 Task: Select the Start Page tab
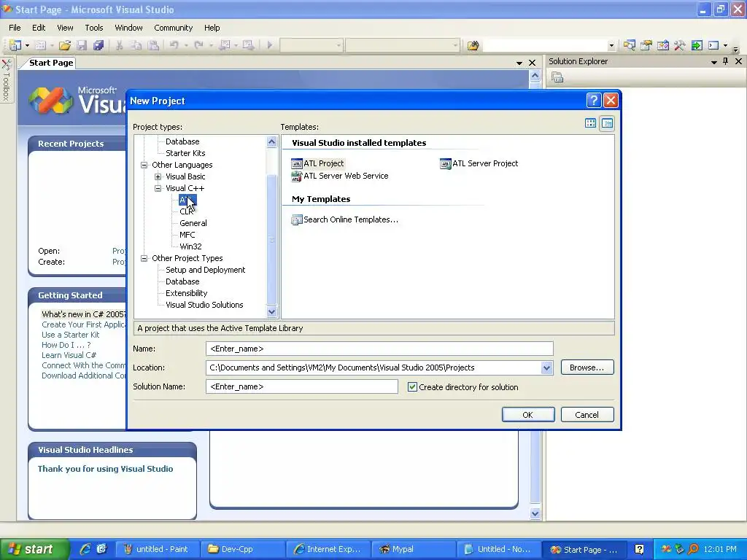51,63
